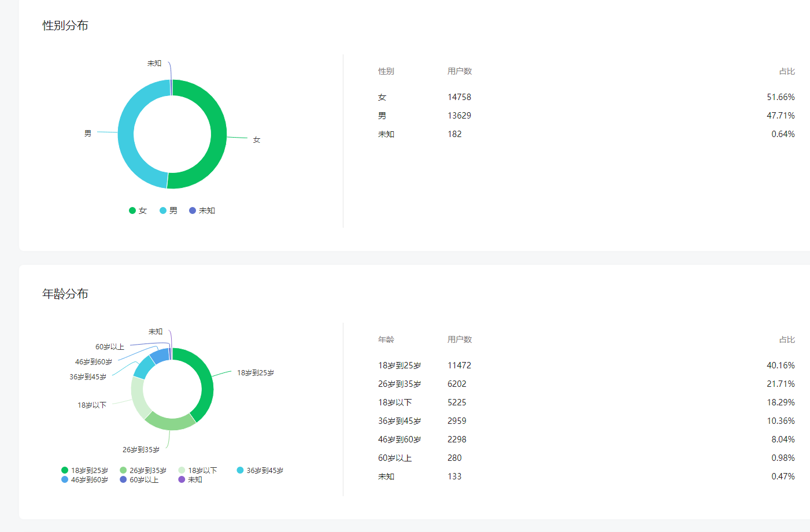810x532 pixels.
Task: Click the percentage 51.66%
Action: (781, 97)
